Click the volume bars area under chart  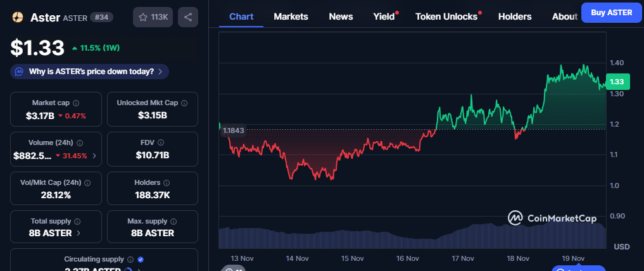412,237
